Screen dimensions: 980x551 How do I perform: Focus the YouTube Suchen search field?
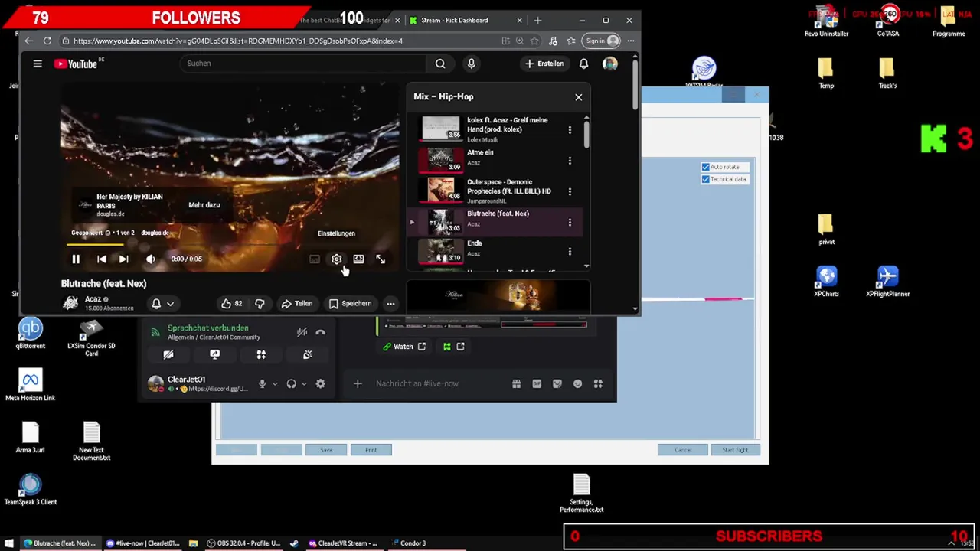click(x=302, y=64)
